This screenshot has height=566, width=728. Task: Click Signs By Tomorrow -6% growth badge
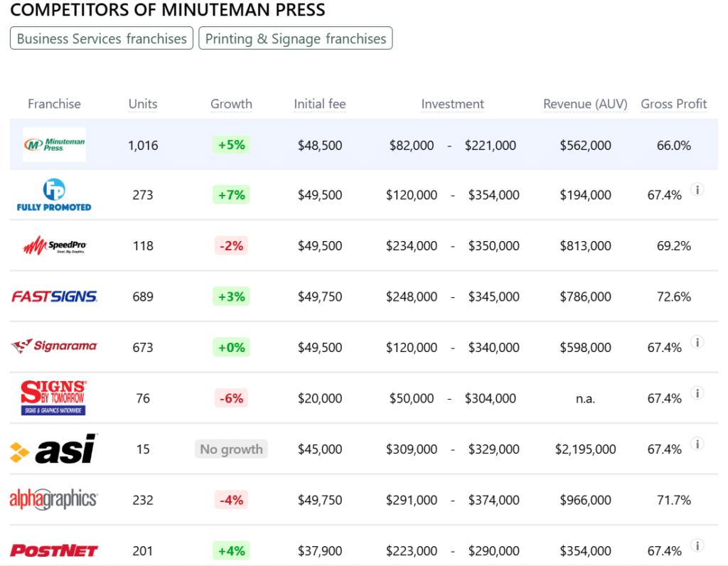[x=231, y=398]
